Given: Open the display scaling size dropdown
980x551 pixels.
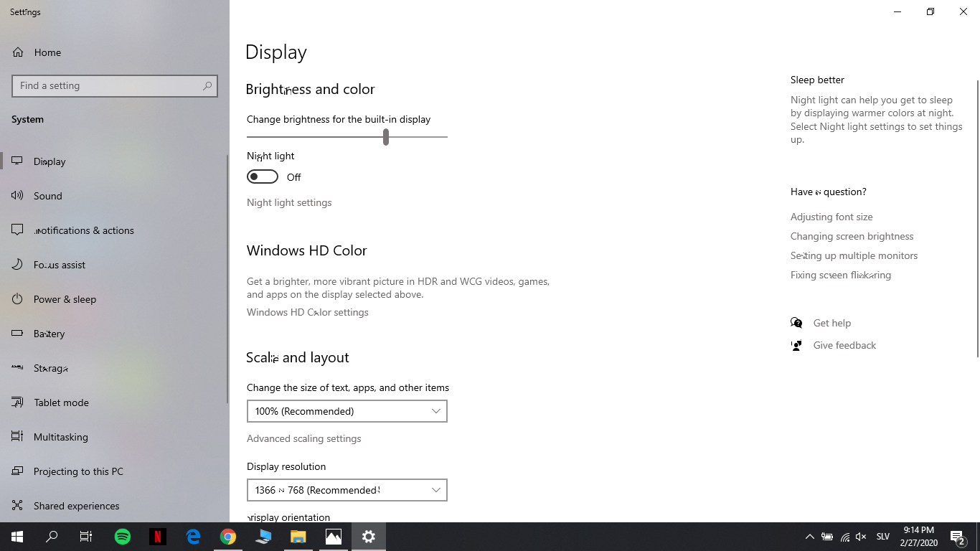Looking at the screenshot, I should pyautogui.click(x=347, y=410).
